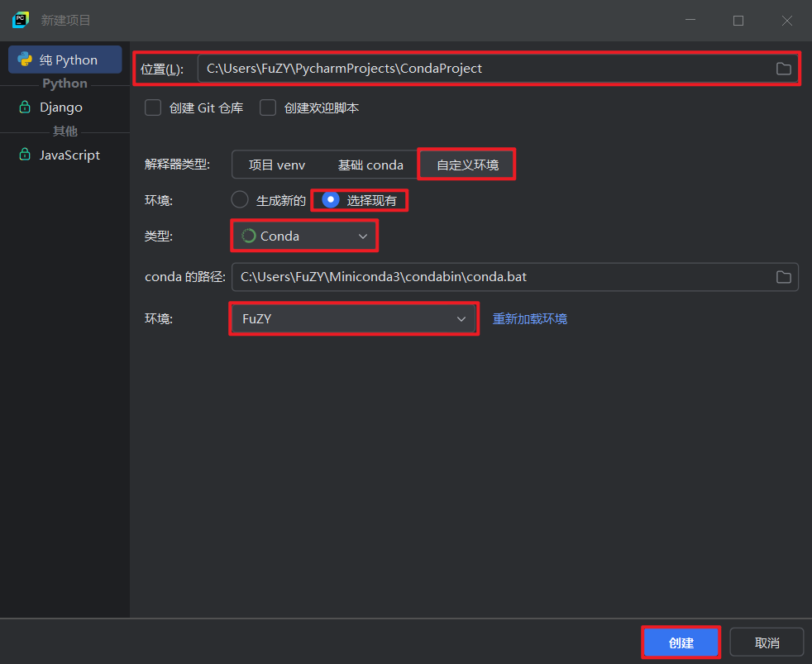Minimize the 新建项目 dialog
The width and height of the screenshot is (812, 664).
click(x=690, y=20)
